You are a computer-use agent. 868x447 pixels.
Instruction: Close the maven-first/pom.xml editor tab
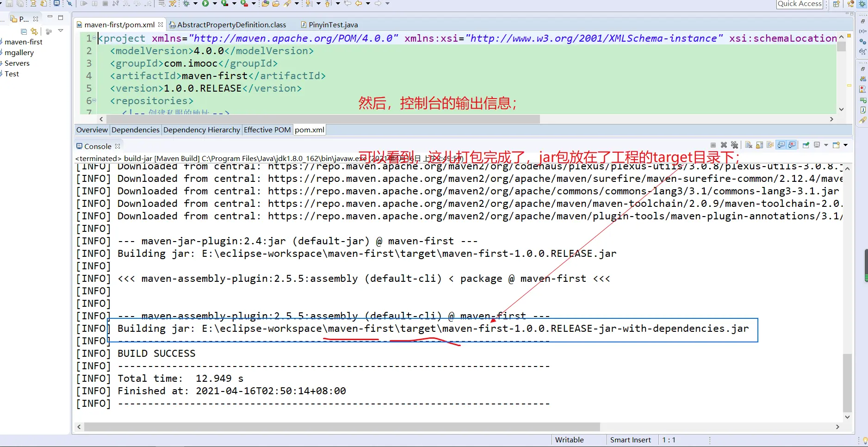click(161, 25)
